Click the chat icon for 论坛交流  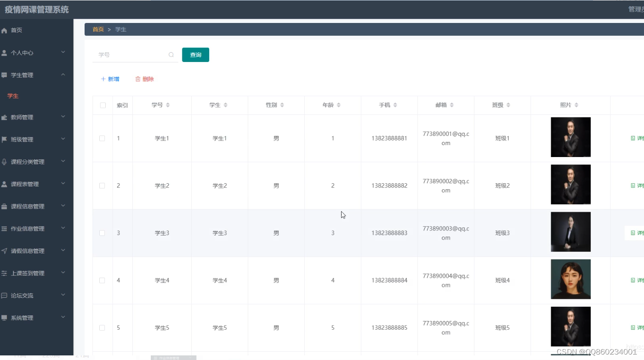click(4, 295)
